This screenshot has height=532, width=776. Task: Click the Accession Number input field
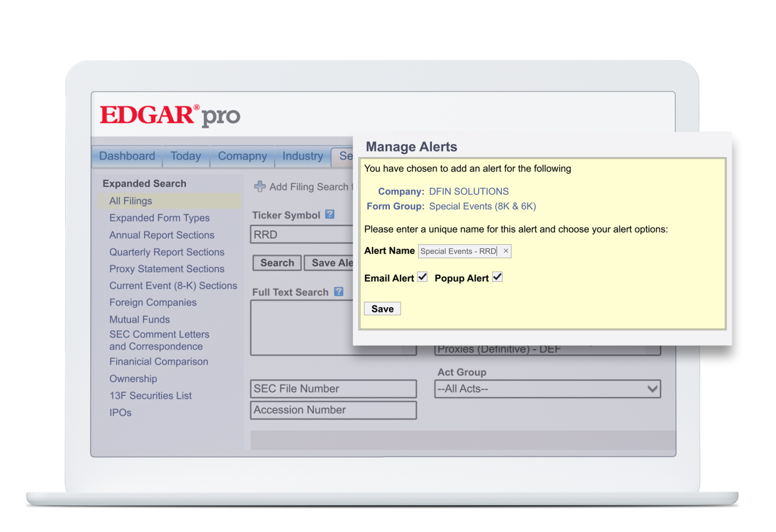[333, 410]
